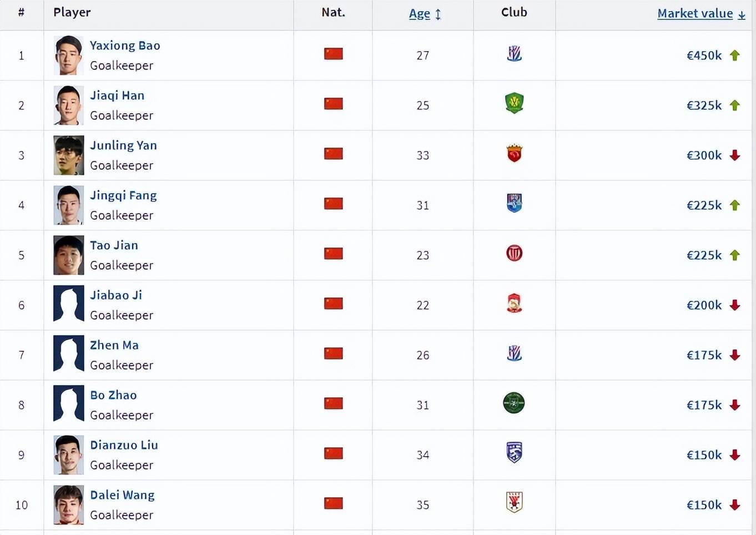This screenshot has width=756, height=535.
Task: Open Yaxiong Bao's €450k market value
Action: (x=704, y=55)
